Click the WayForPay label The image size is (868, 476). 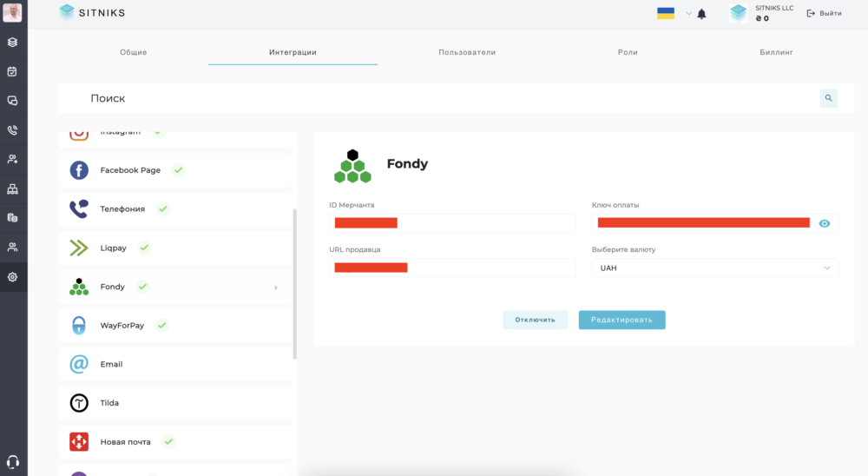pos(122,325)
